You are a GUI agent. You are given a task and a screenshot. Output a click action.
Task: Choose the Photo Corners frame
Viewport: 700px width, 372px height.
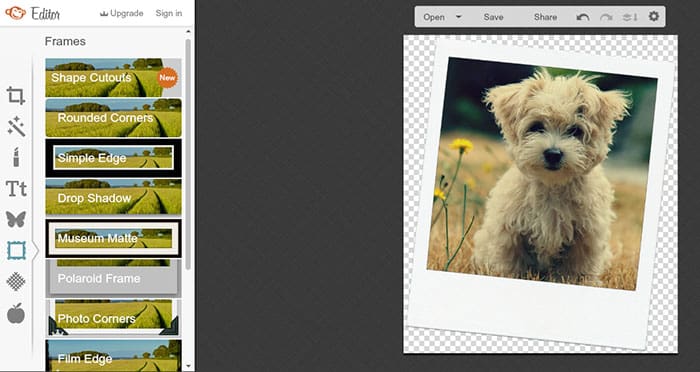(113, 318)
